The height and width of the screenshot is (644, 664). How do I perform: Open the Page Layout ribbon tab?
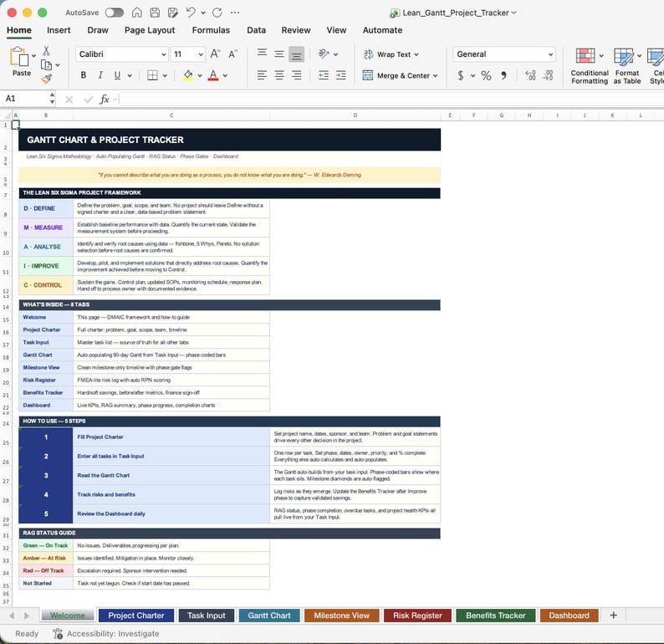(150, 30)
